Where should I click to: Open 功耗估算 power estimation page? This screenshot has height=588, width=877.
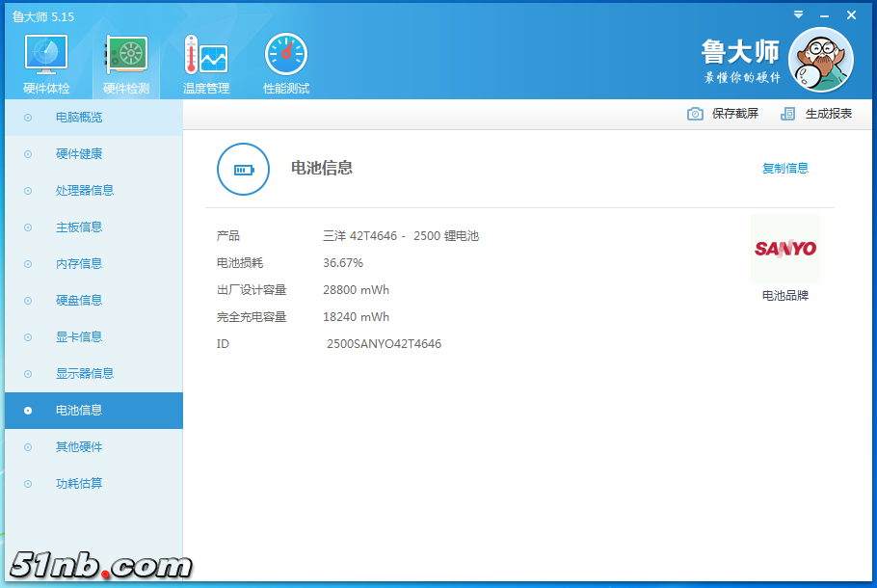pos(79,484)
